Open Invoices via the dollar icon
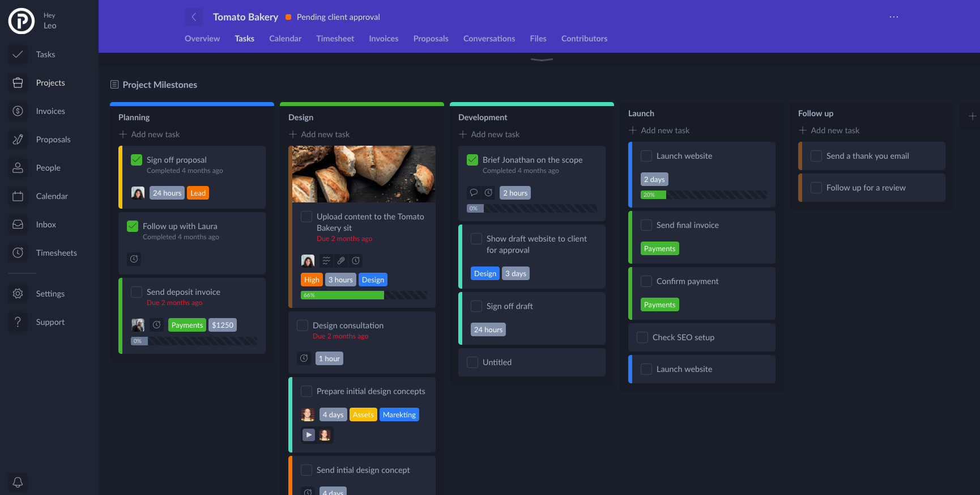 pos(18,111)
